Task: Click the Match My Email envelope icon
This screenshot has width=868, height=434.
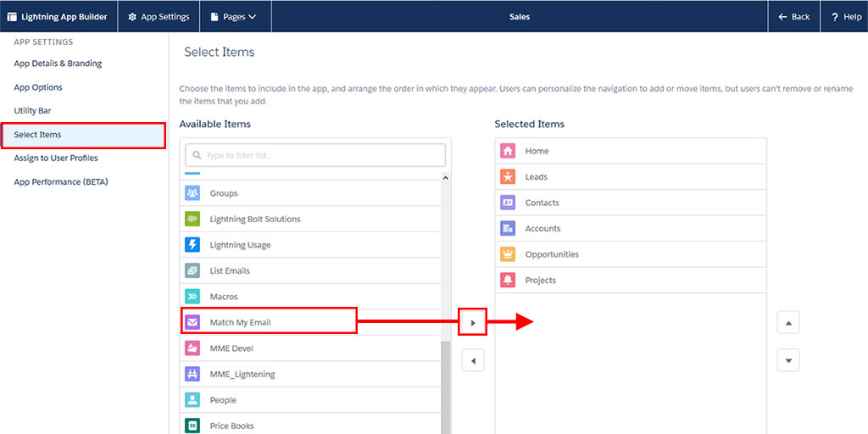Action: click(x=192, y=322)
